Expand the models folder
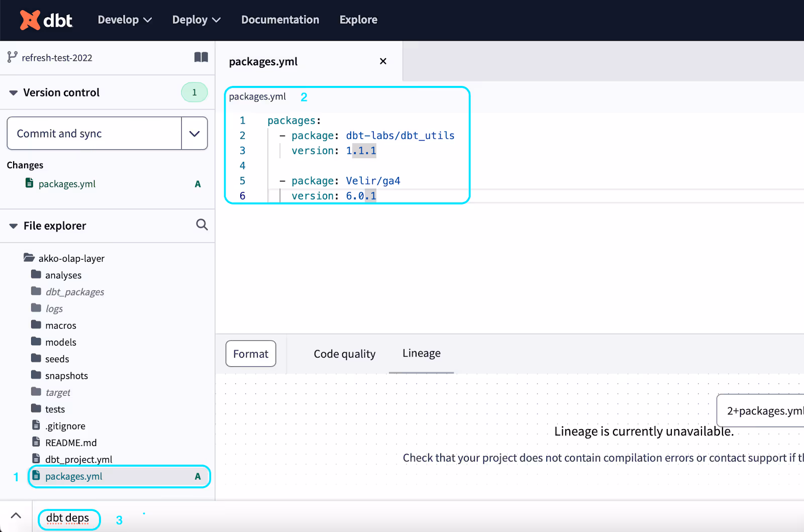804x532 pixels. click(x=61, y=342)
